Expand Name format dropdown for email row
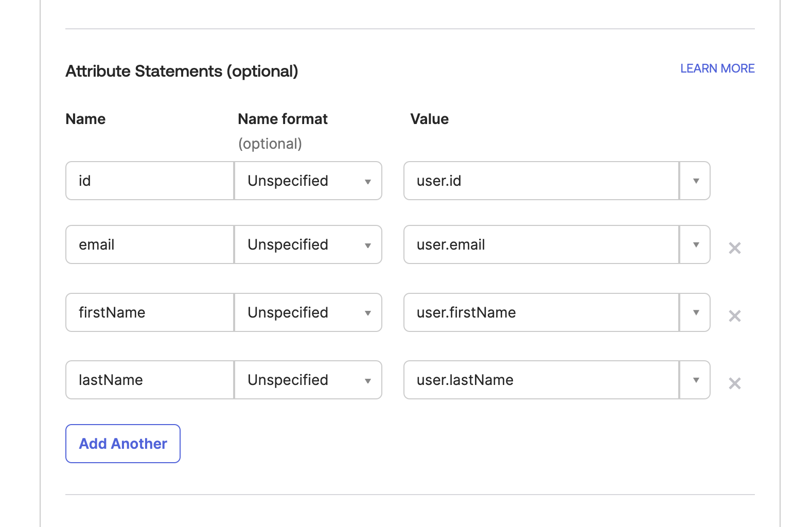The image size is (812, 527). point(308,244)
